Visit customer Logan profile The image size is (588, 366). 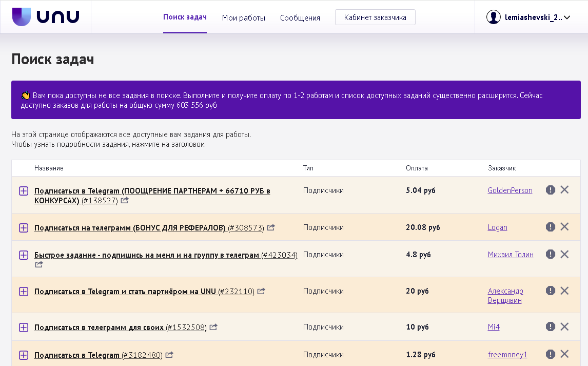click(497, 227)
